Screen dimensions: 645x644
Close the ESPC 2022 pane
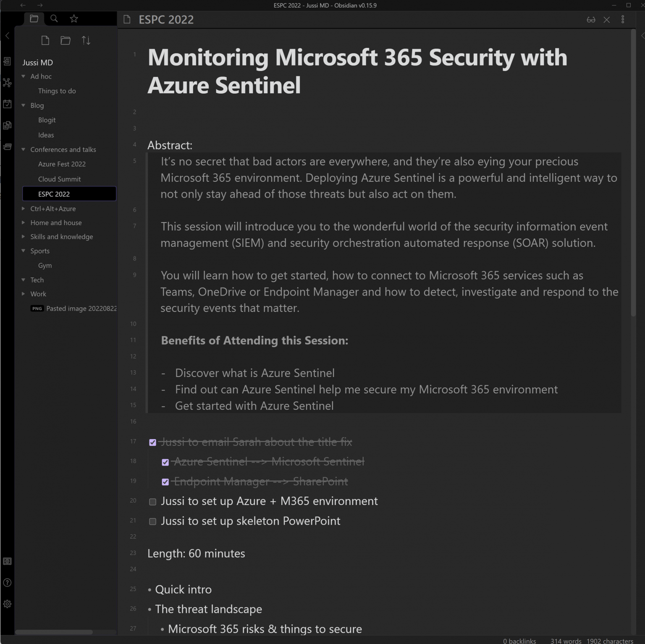[x=607, y=20]
